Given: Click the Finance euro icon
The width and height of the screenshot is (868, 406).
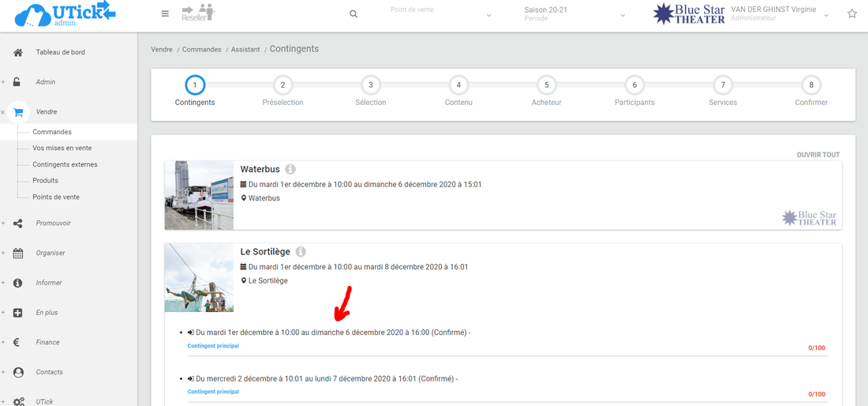Looking at the screenshot, I should click(x=17, y=342).
